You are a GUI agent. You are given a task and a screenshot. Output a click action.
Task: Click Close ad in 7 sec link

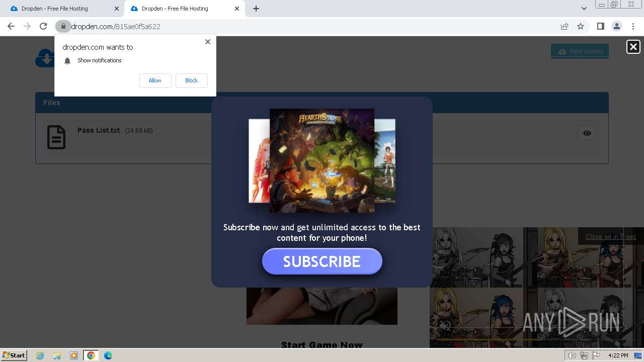[x=610, y=236]
